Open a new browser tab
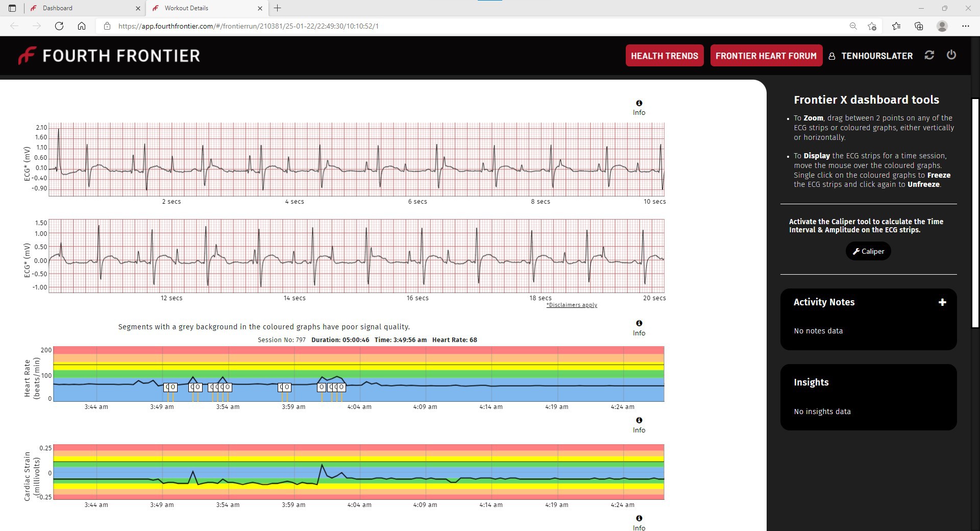The image size is (980, 531). 278,8
